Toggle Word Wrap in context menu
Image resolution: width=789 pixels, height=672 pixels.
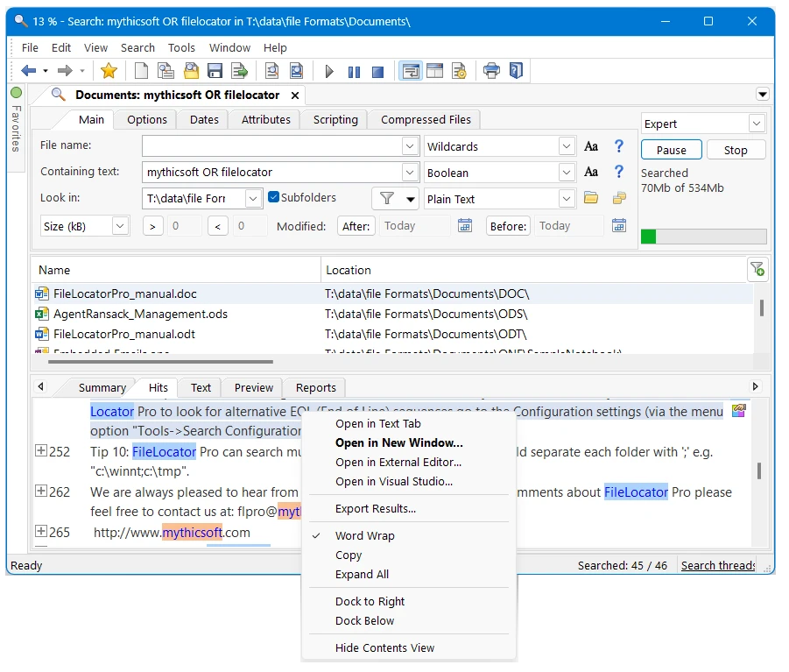[x=364, y=535]
